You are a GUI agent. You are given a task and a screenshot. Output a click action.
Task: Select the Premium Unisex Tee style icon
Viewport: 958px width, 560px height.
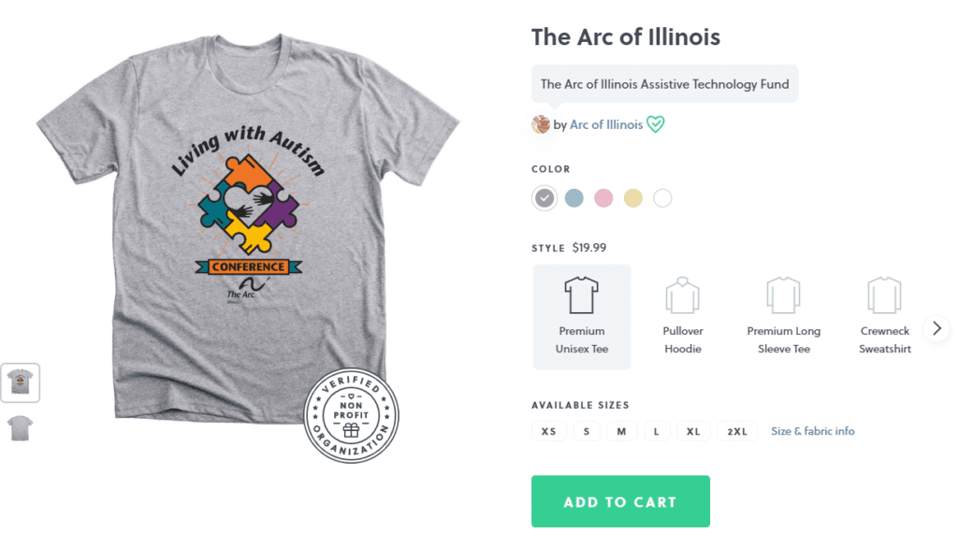581,295
